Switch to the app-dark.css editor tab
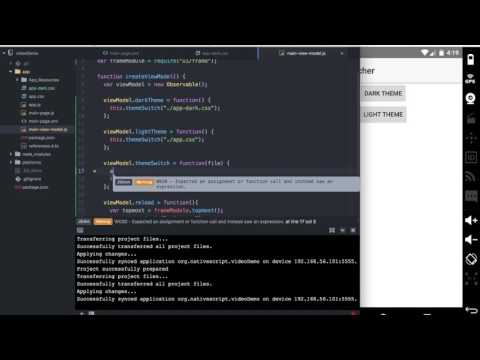This screenshot has height=360, width=480. point(212,53)
